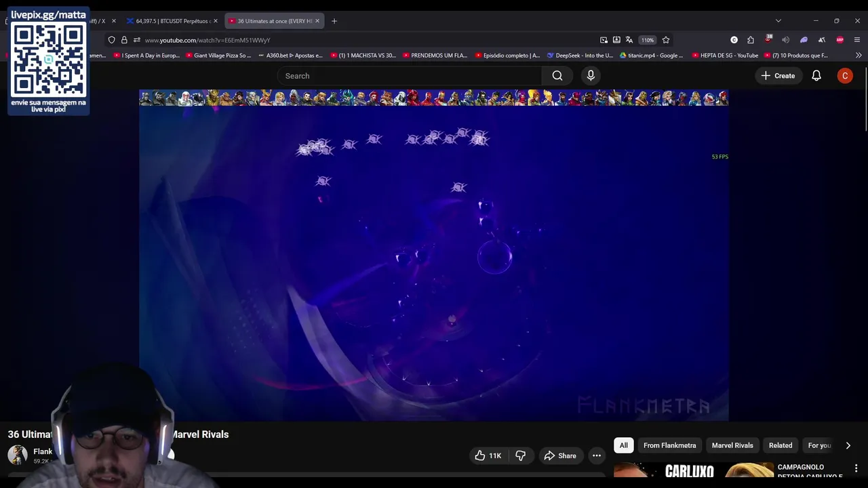Image resolution: width=868 pixels, height=488 pixels.
Task: Open 'I Spent A Day in Europ...' bookmark
Action: click(x=146, y=56)
